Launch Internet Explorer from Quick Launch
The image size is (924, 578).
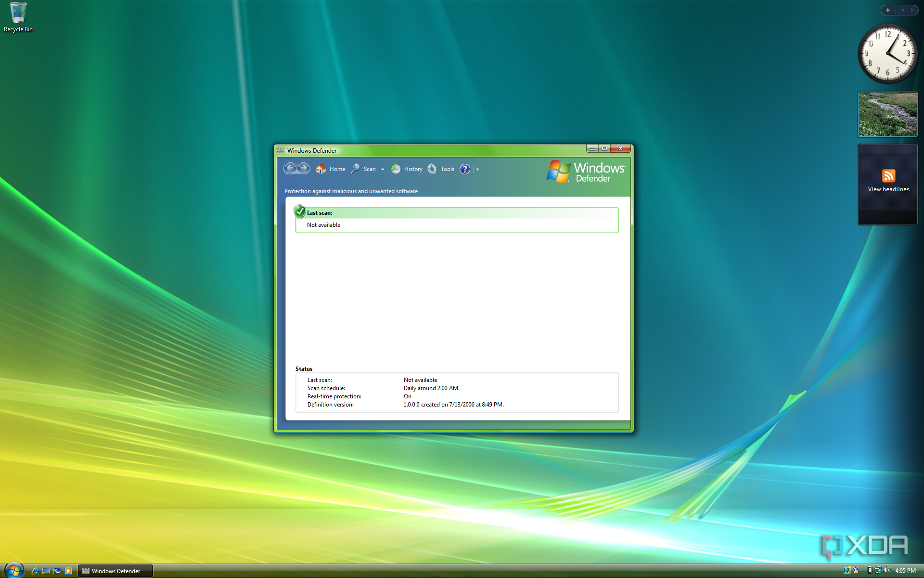(35, 571)
